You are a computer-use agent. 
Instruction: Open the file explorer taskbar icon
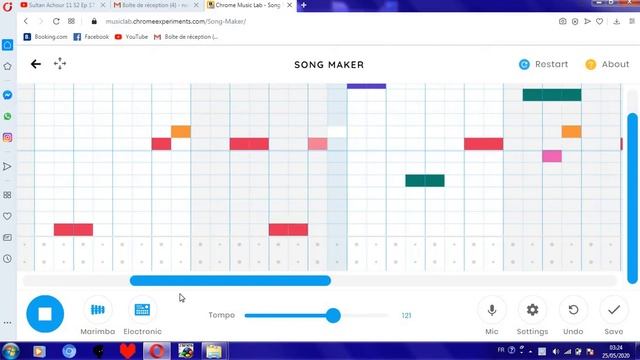(x=213, y=351)
